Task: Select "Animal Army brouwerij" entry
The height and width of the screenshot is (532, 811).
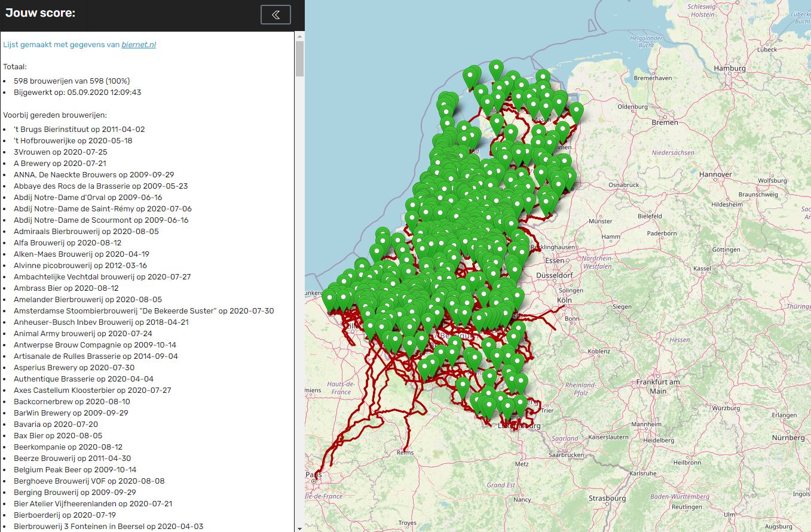Action: [83, 334]
